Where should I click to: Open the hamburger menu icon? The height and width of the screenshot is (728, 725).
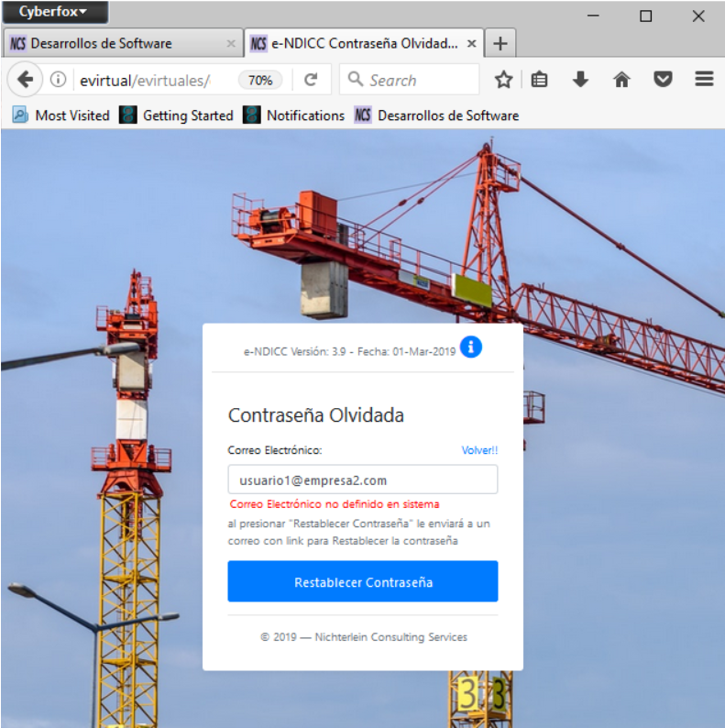(704, 80)
